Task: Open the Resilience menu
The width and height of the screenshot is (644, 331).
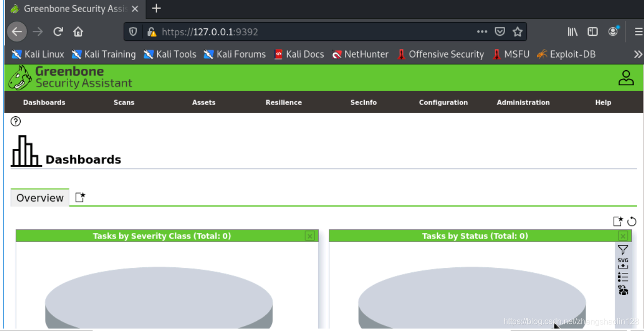Action: [x=284, y=102]
